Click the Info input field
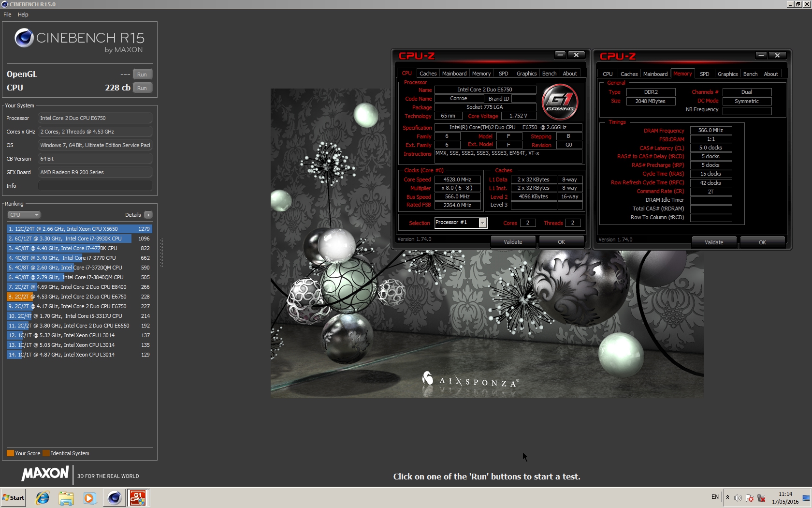Image resolution: width=812 pixels, height=508 pixels. coord(95,186)
